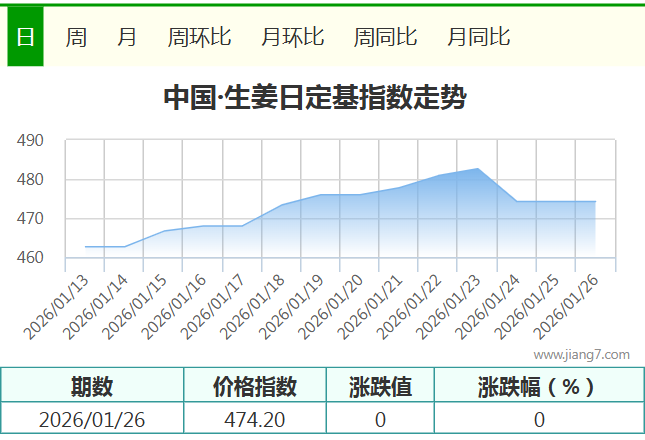Viewport: 645px width, 440px height.
Task: Open the 周同比 tab
Action: click(x=385, y=37)
